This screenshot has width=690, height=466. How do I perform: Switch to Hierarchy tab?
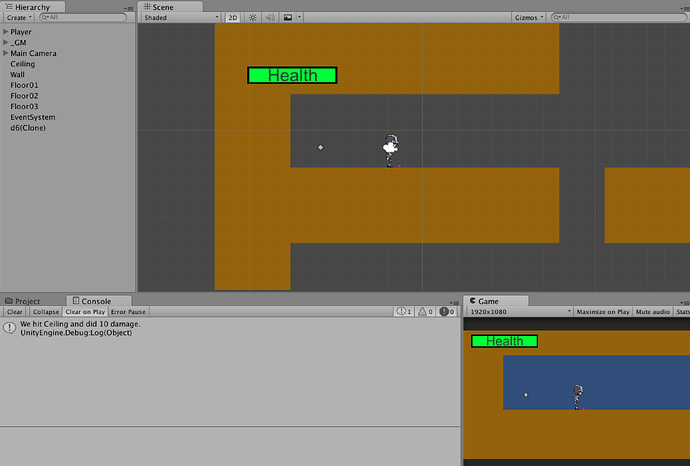tap(33, 7)
